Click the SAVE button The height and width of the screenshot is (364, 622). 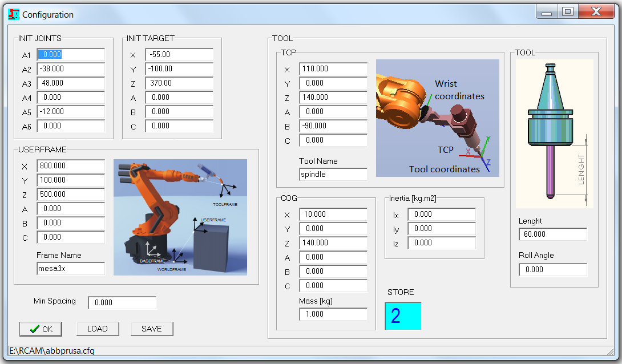tap(152, 329)
